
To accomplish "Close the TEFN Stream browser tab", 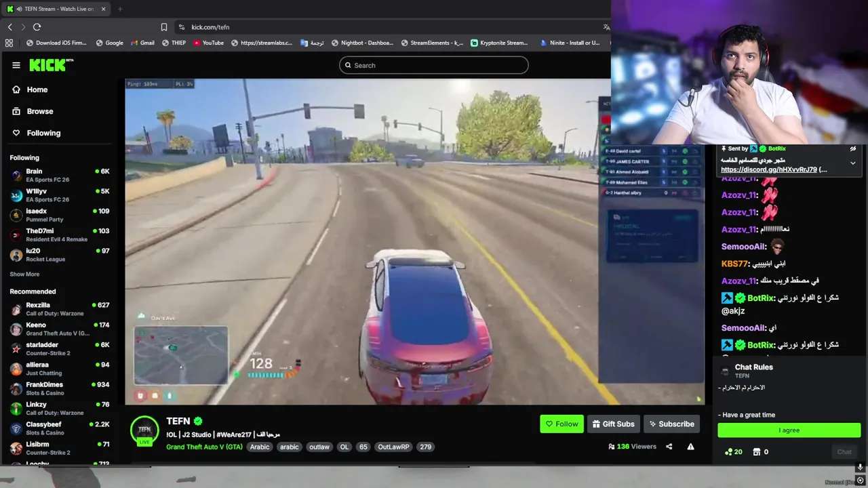I will tap(103, 9).
